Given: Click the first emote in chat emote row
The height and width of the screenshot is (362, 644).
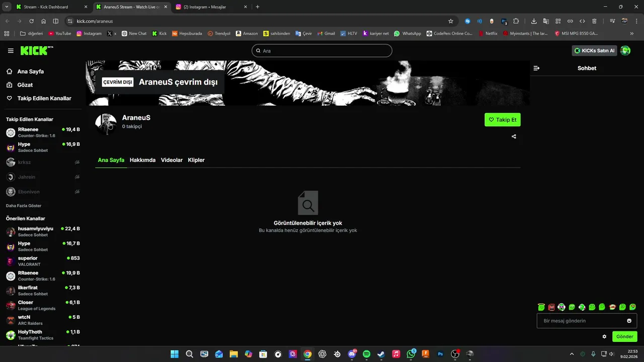Looking at the screenshot, I should click(541, 307).
